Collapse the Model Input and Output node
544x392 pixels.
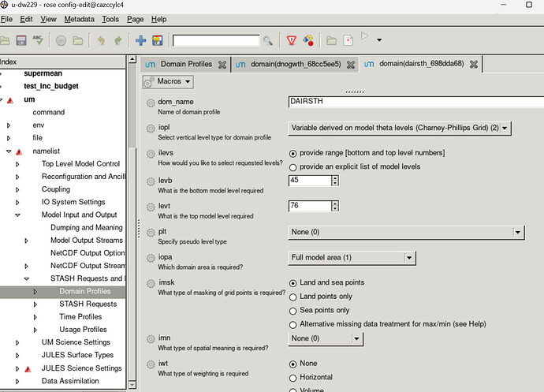point(17,215)
